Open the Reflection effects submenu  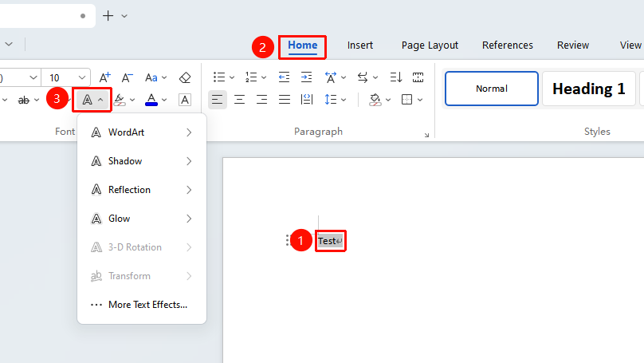[142, 190]
